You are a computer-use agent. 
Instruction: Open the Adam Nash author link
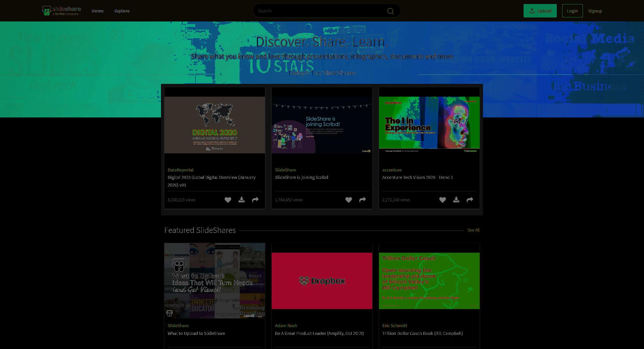(x=286, y=326)
